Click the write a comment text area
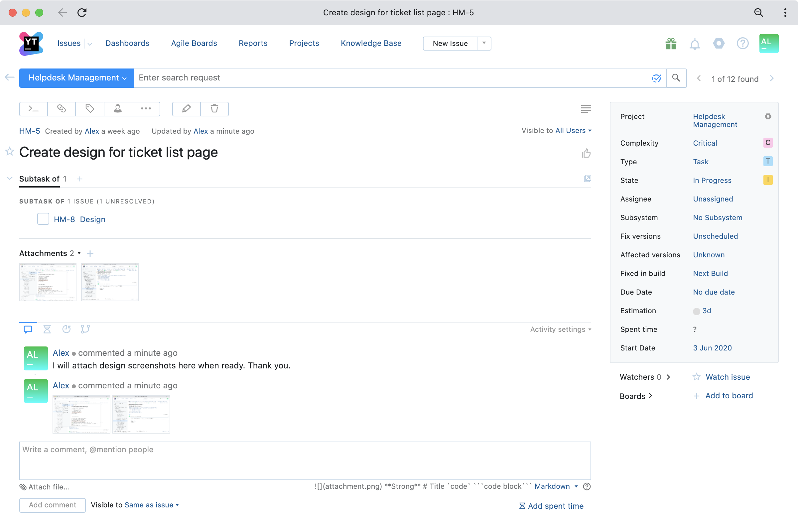This screenshot has width=798, height=532. (305, 461)
